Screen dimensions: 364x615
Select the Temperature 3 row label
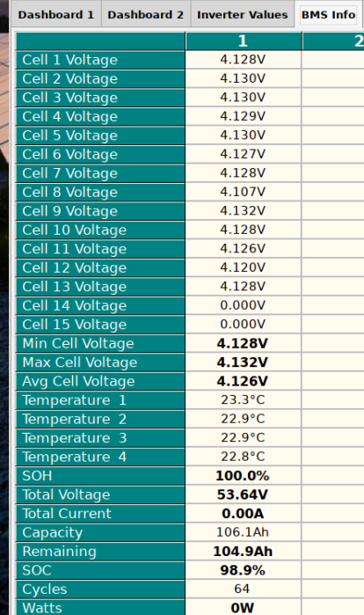click(x=75, y=438)
